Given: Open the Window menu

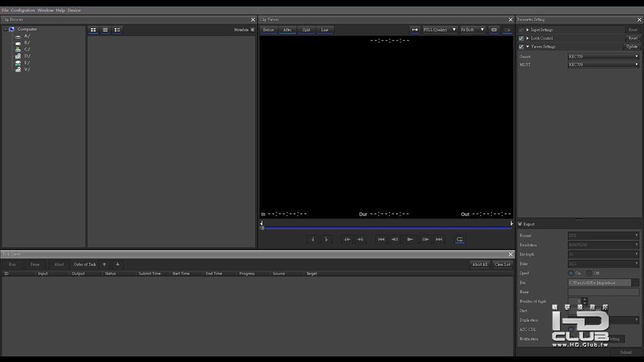Looking at the screenshot, I should (45, 10).
